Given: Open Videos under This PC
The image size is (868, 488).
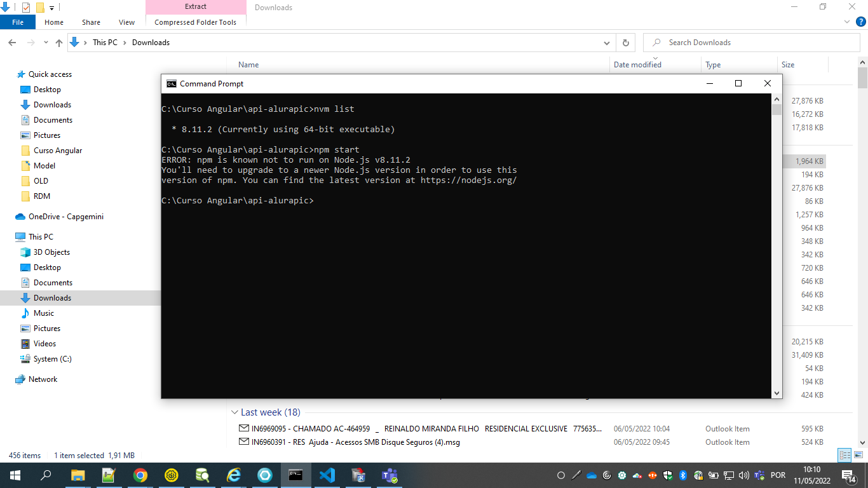Looking at the screenshot, I should pyautogui.click(x=44, y=344).
